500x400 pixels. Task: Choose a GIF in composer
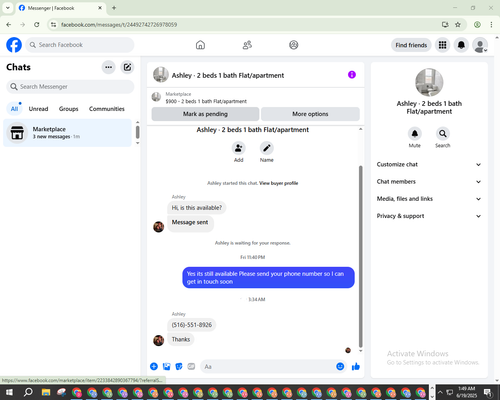(x=191, y=366)
